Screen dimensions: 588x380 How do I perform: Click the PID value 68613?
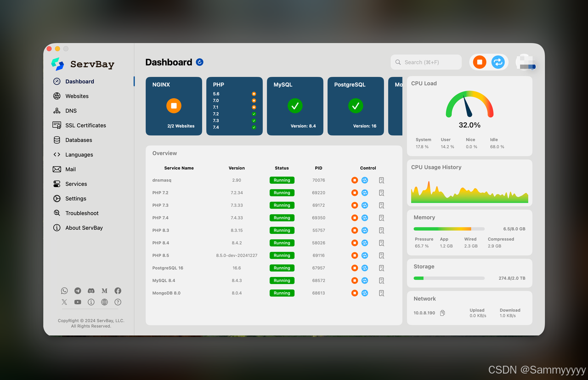pos(318,293)
